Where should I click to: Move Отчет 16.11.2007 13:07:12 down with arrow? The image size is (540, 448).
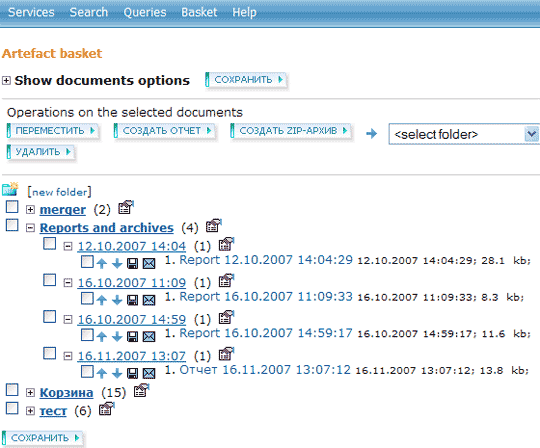pyautogui.click(x=117, y=373)
